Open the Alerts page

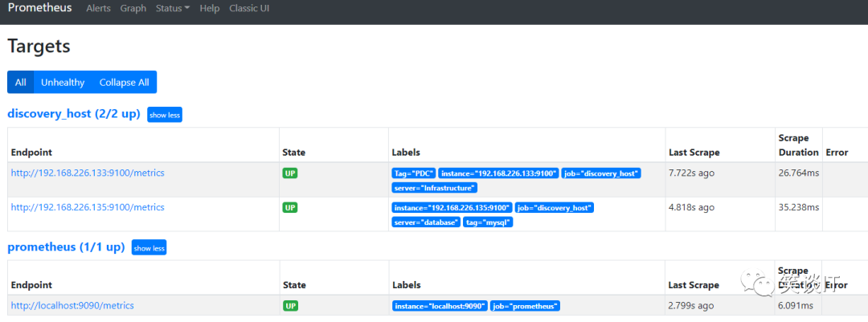coord(99,8)
